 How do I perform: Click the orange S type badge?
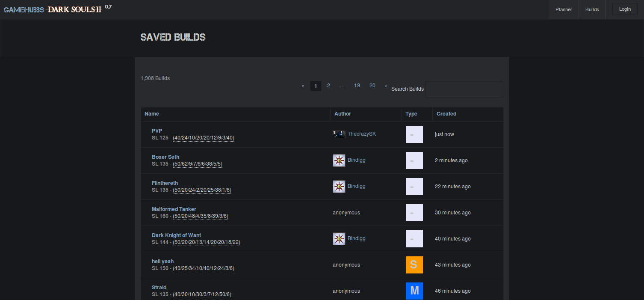pos(414,265)
